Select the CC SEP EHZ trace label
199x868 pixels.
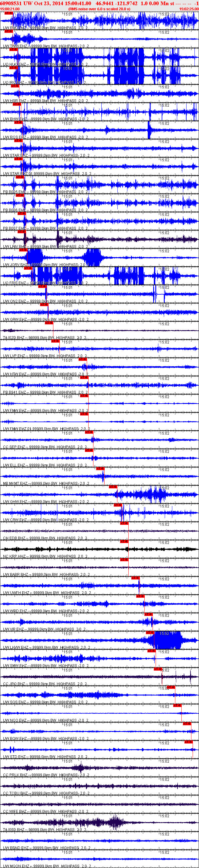point(46,447)
